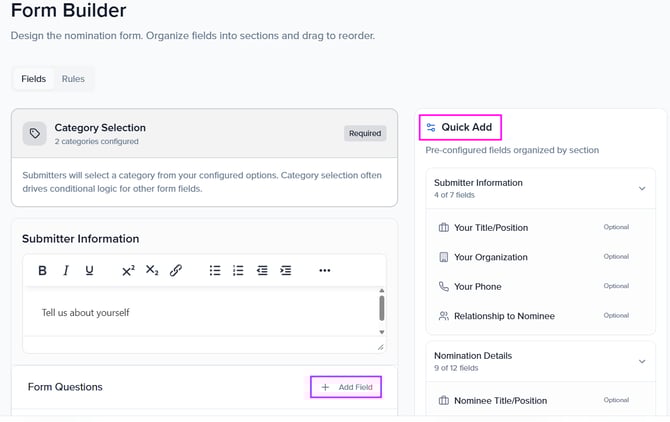This screenshot has height=422, width=670.
Task: Insert a hyperlink via the link icon
Action: click(x=176, y=271)
